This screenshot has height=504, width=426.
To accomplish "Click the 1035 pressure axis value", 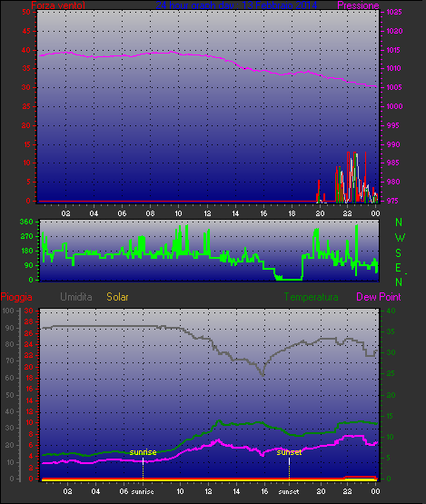I will click(394, 12).
